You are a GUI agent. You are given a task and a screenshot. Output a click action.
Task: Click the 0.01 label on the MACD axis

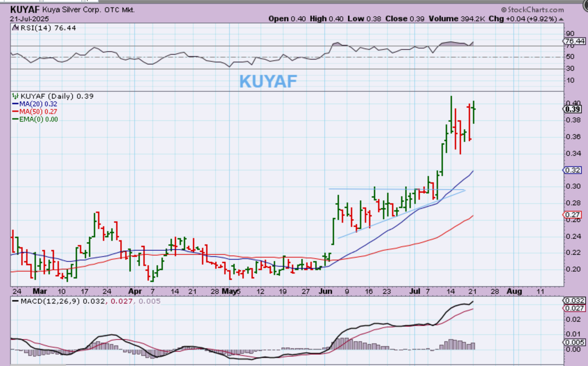(x=573, y=334)
